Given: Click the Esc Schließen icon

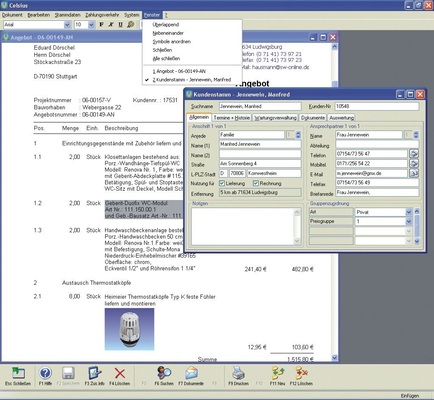Looking at the screenshot, I should 18,373.
